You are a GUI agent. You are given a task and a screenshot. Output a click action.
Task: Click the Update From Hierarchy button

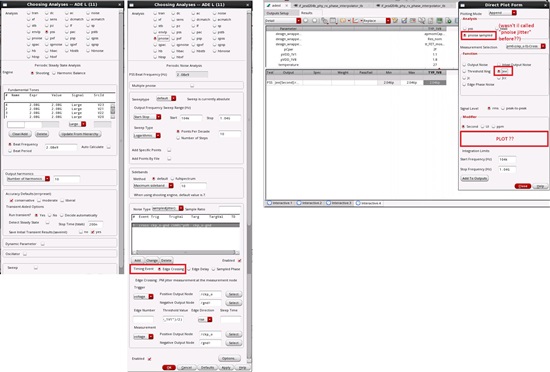(80, 134)
